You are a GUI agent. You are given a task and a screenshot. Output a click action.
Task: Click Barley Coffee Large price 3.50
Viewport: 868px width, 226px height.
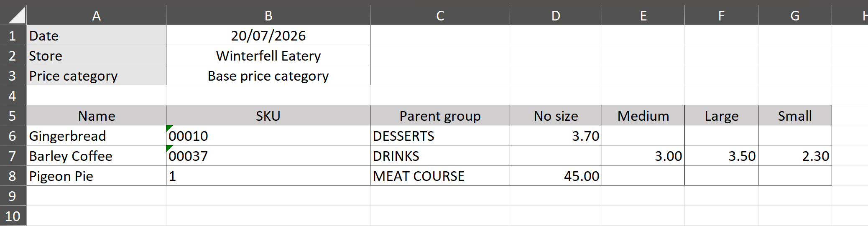[721, 155]
